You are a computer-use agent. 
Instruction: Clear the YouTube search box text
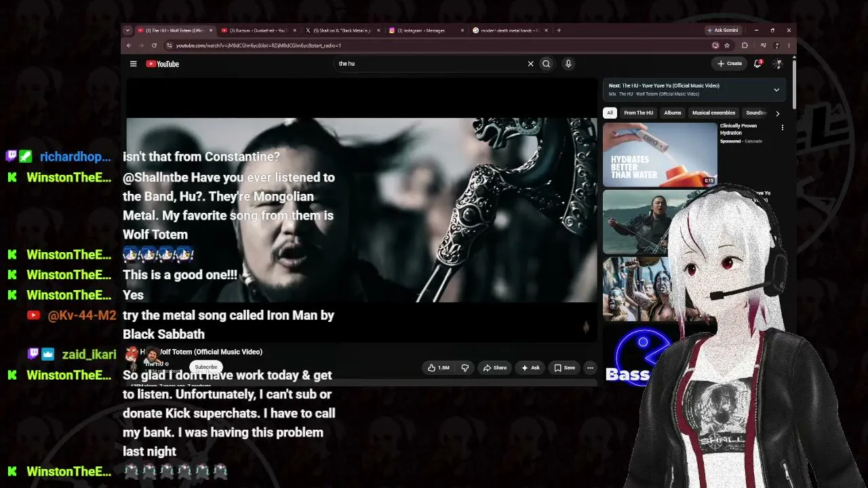tap(530, 64)
